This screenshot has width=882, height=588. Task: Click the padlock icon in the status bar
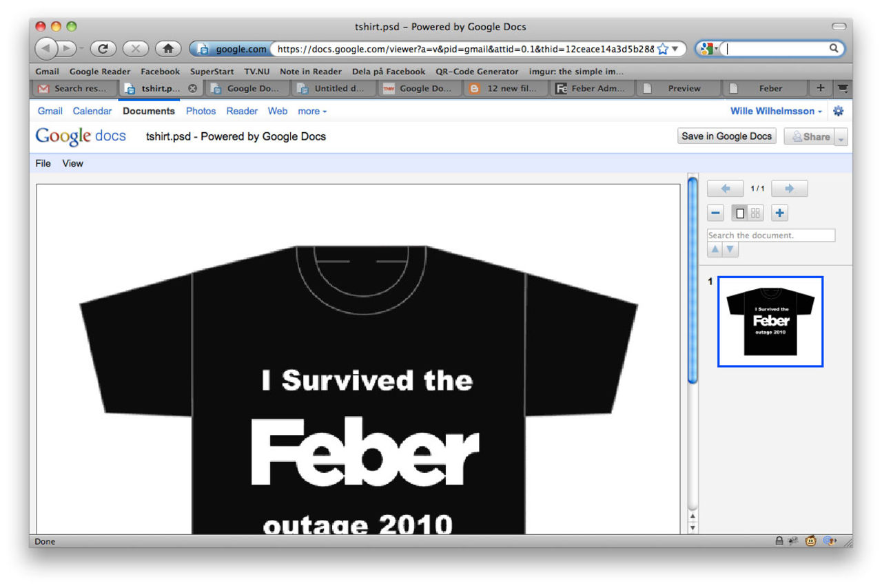coord(778,541)
